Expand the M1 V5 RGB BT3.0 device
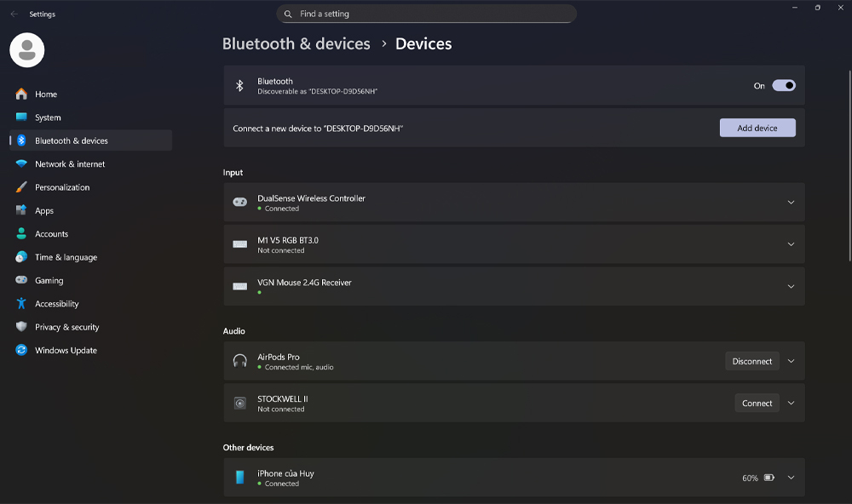Image resolution: width=852 pixels, height=504 pixels. (791, 243)
